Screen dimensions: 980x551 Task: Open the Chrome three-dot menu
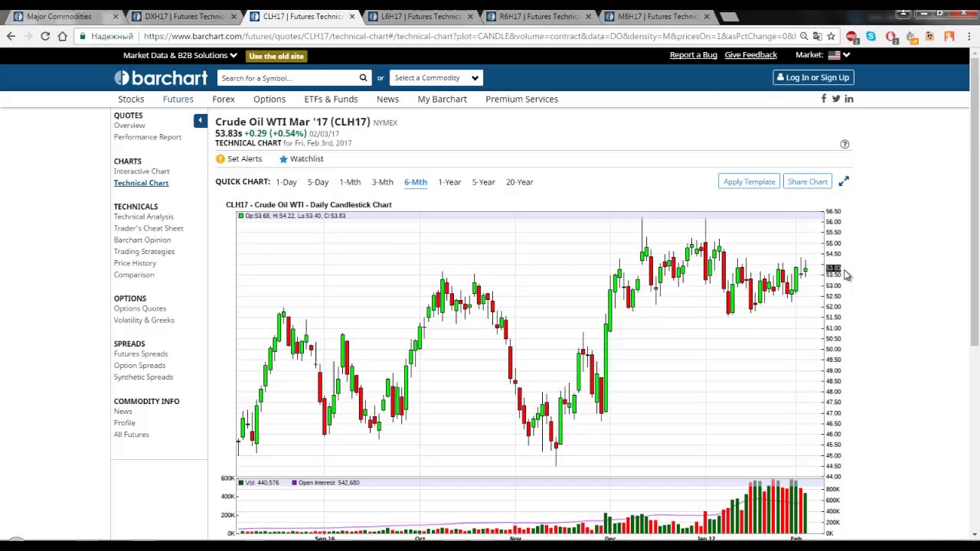969,36
